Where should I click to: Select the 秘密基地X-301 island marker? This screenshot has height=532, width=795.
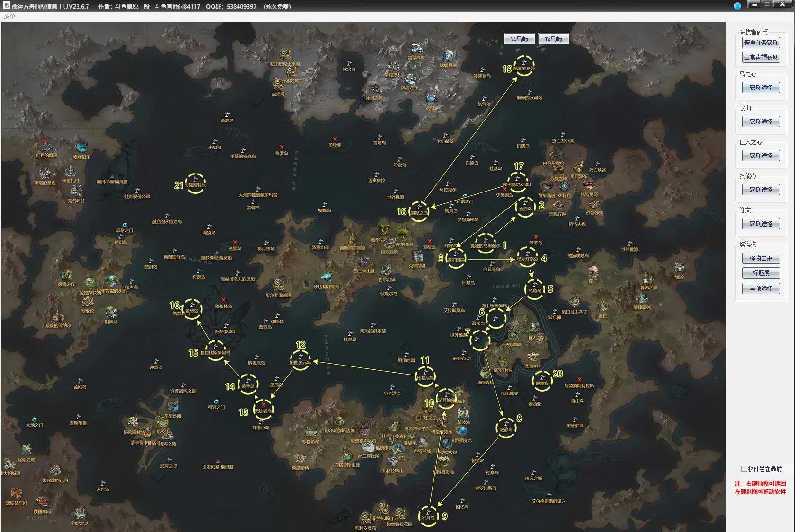(x=517, y=182)
